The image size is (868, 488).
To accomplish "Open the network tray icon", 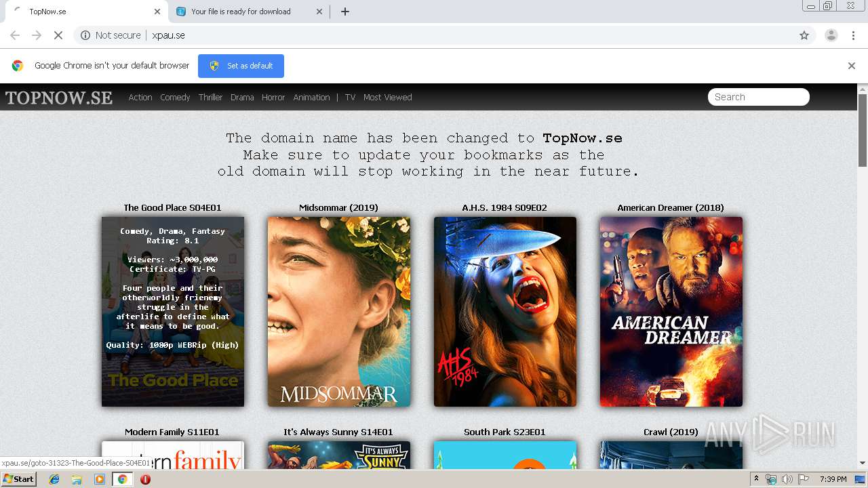I will [771, 479].
